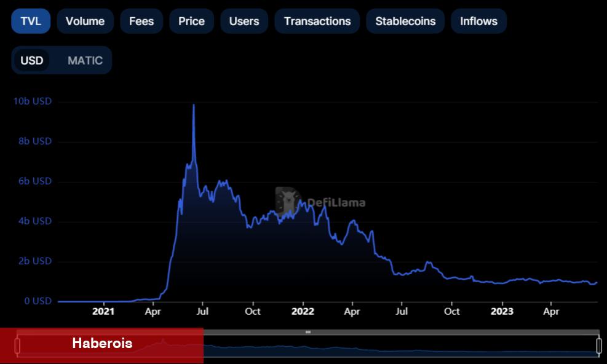Screen dimensions: 607x364
Task: Click the TVL peak near 10b
Action: click(194, 105)
